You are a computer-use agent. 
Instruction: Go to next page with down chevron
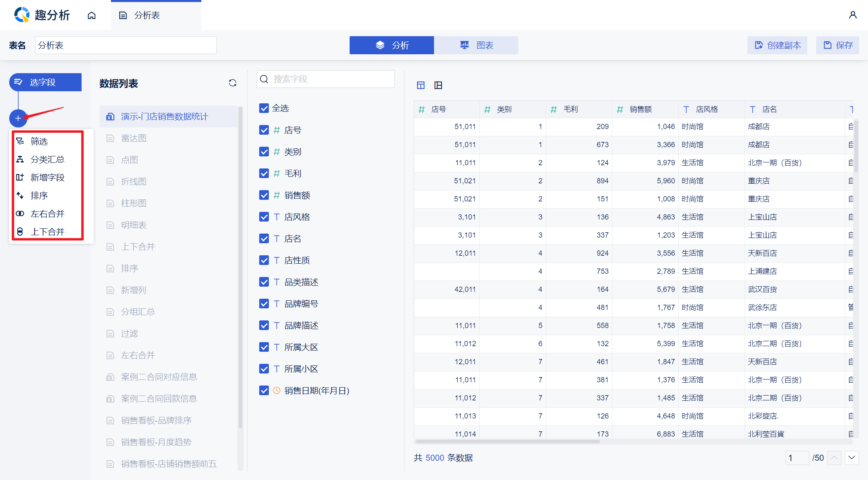[852, 457]
